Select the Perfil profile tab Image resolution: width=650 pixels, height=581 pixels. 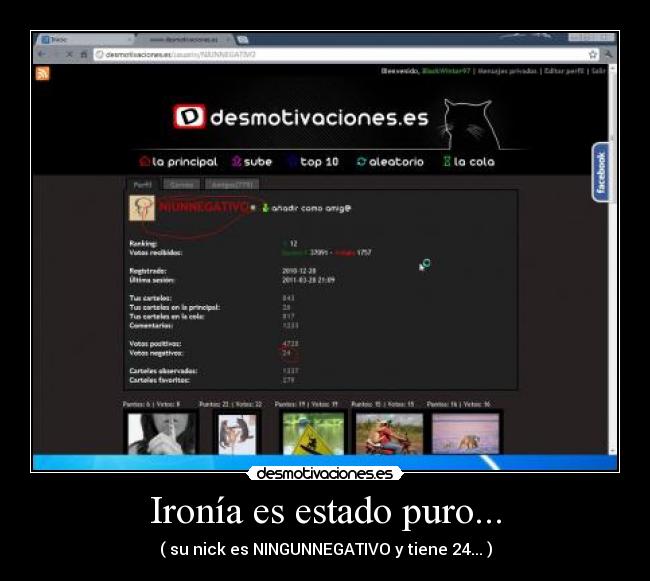point(143,184)
